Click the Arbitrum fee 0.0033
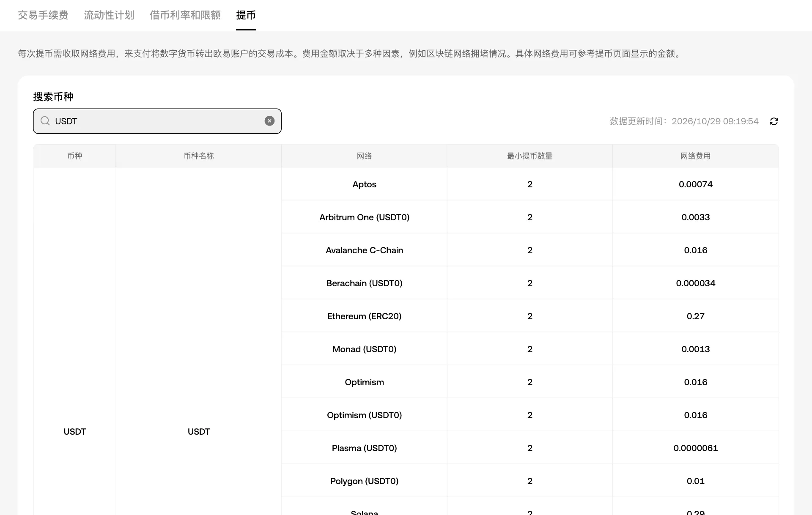This screenshot has width=812, height=515. click(696, 217)
